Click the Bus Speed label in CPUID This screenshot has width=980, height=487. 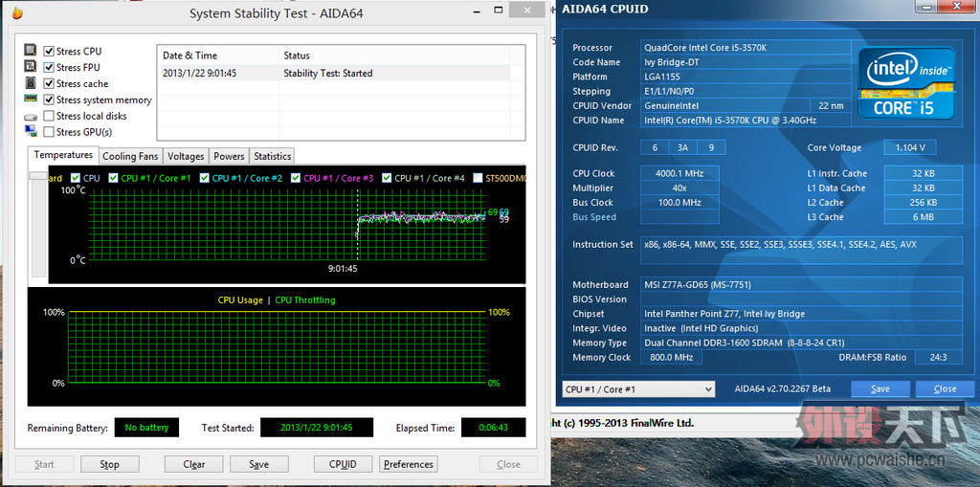point(594,217)
